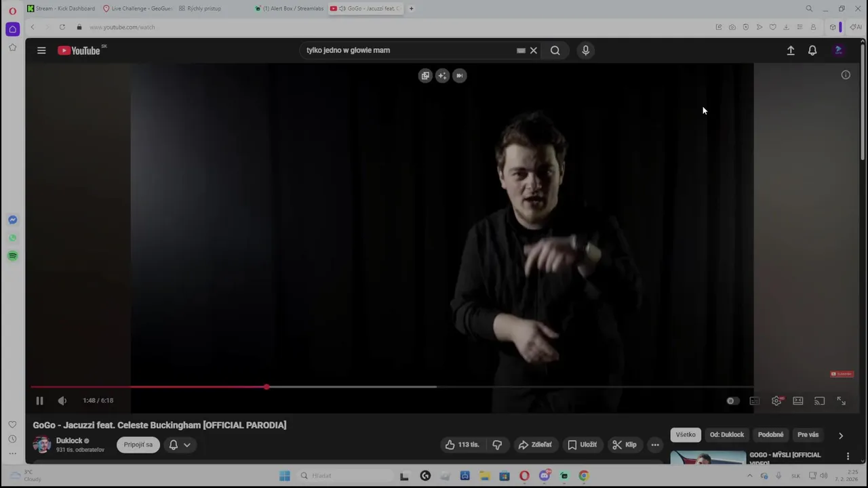Image resolution: width=868 pixels, height=488 pixels.
Task: Select the Všetko filter chip
Action: (686, 434)
